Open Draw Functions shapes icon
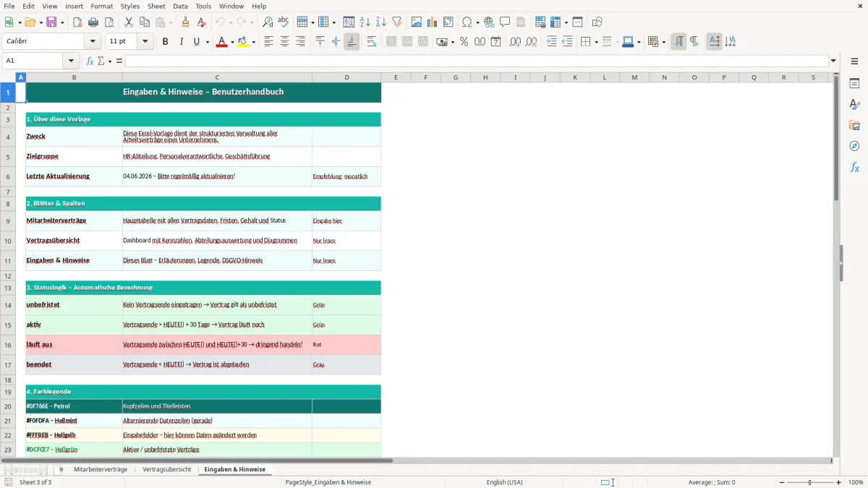 click(x=597, y=22)
